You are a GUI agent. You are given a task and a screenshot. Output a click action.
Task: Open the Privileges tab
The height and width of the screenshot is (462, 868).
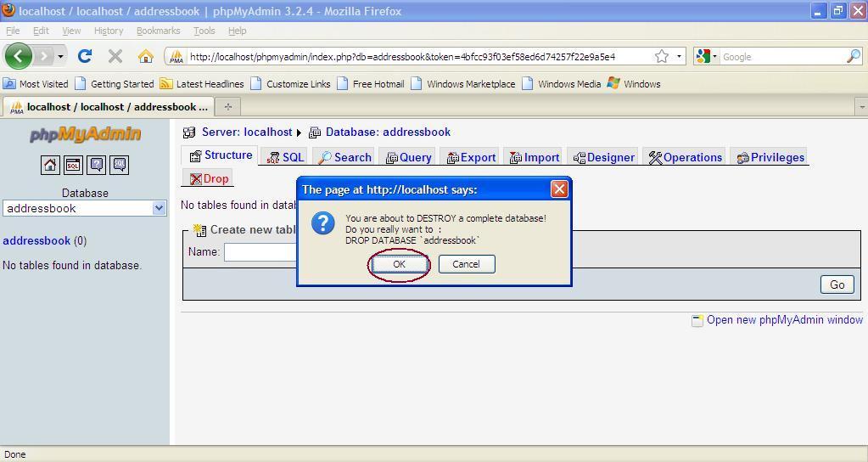(770, 157)
